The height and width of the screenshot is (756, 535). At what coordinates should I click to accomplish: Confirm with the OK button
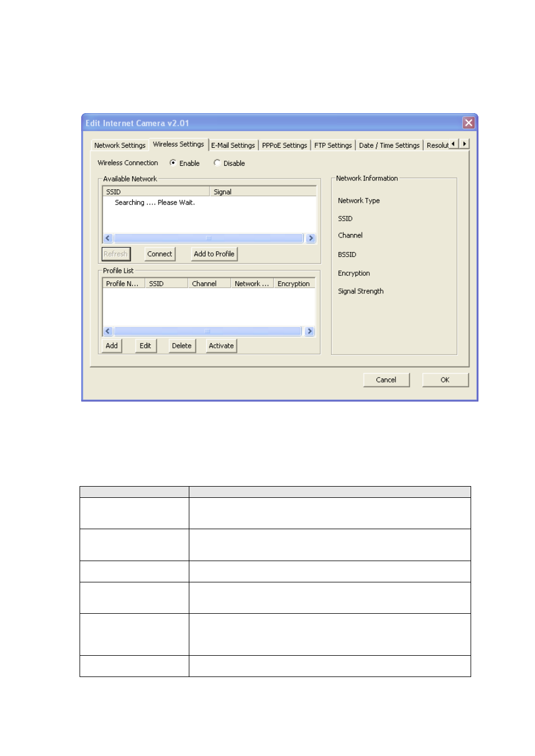(x=445, y=380)
